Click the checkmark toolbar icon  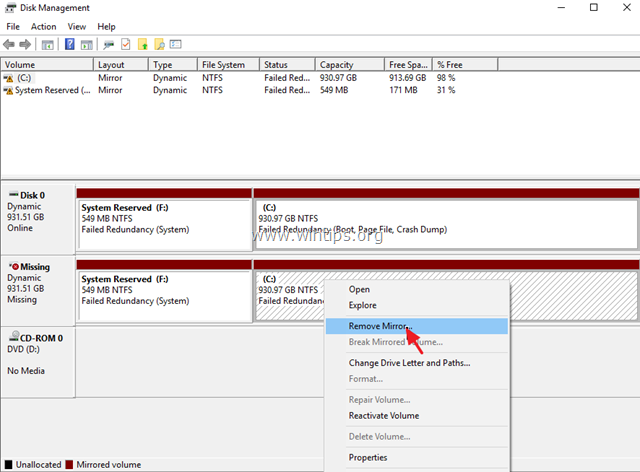tap(125, 44)
